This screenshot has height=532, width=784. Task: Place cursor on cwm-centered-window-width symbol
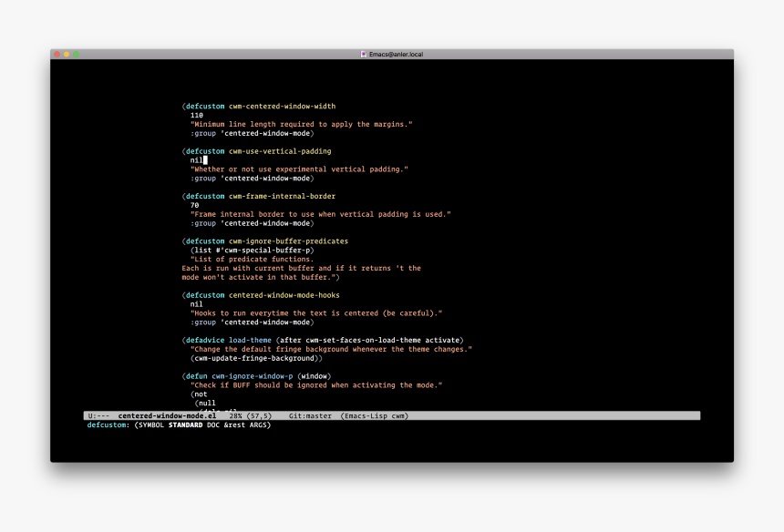[282, 107]
